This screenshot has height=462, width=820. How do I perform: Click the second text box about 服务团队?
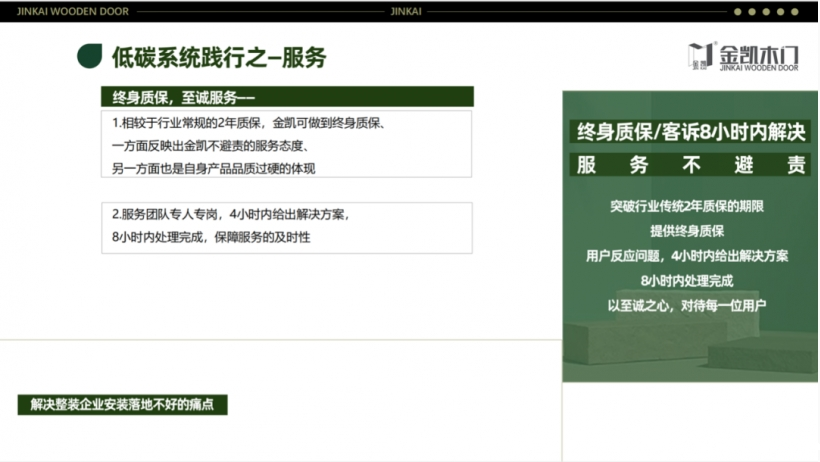point(286,226)
